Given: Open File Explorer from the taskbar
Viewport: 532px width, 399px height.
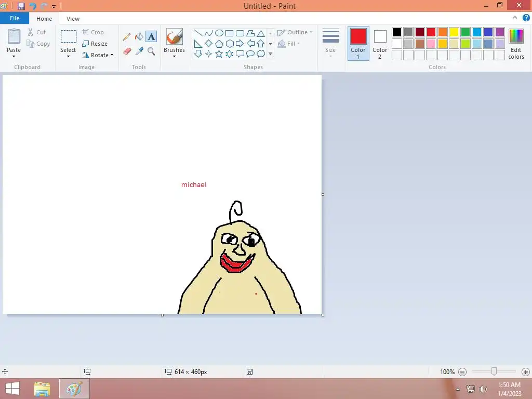Looking at the screenshot, I should coord(42,389).
